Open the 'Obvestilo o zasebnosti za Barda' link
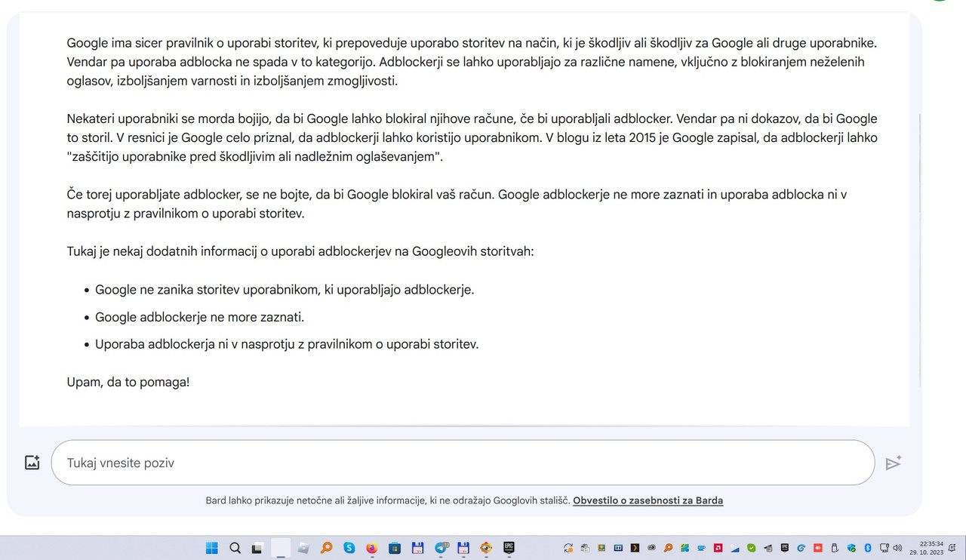Viewport: 966px width, 560px height. (648, 500)
